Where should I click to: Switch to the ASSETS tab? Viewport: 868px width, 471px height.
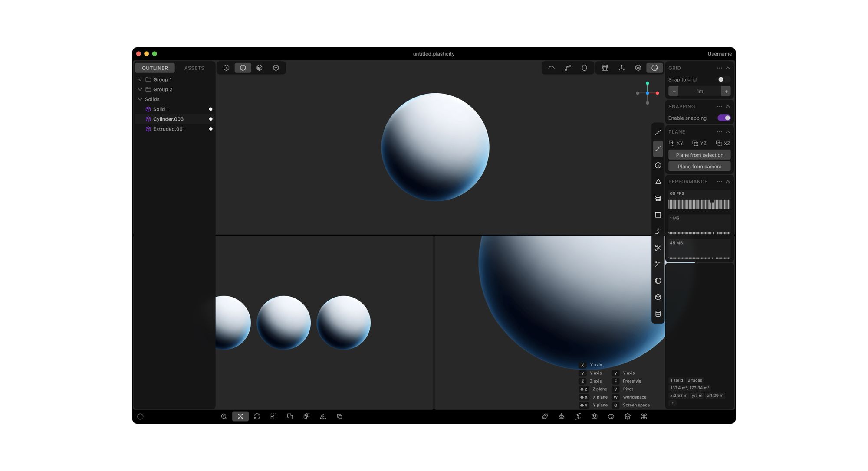[x=194, y=68]
